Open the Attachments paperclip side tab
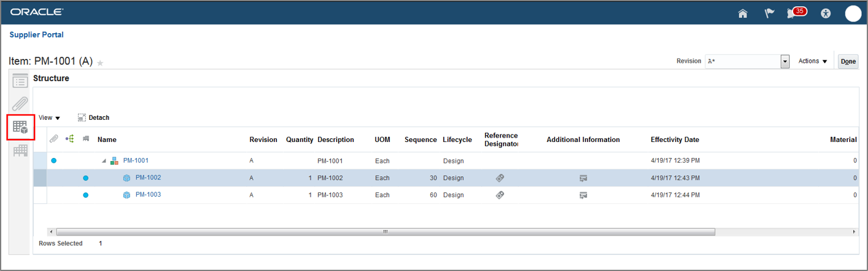 21,103
